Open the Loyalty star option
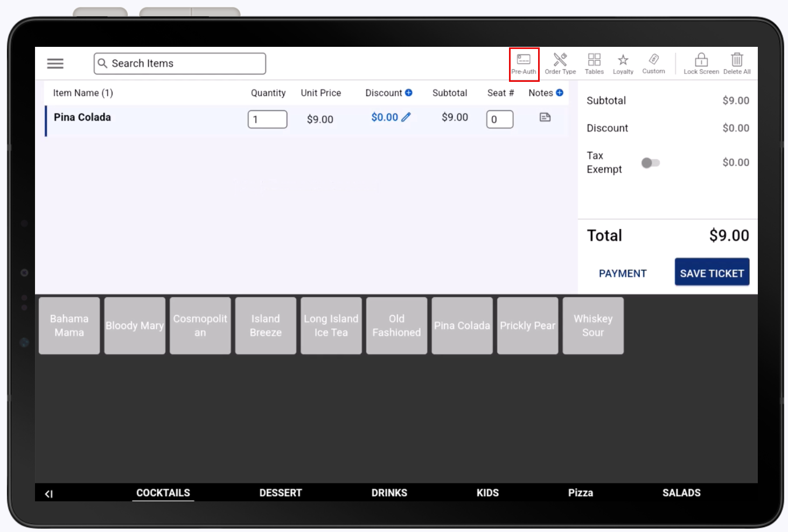 [x=623, y=64]
